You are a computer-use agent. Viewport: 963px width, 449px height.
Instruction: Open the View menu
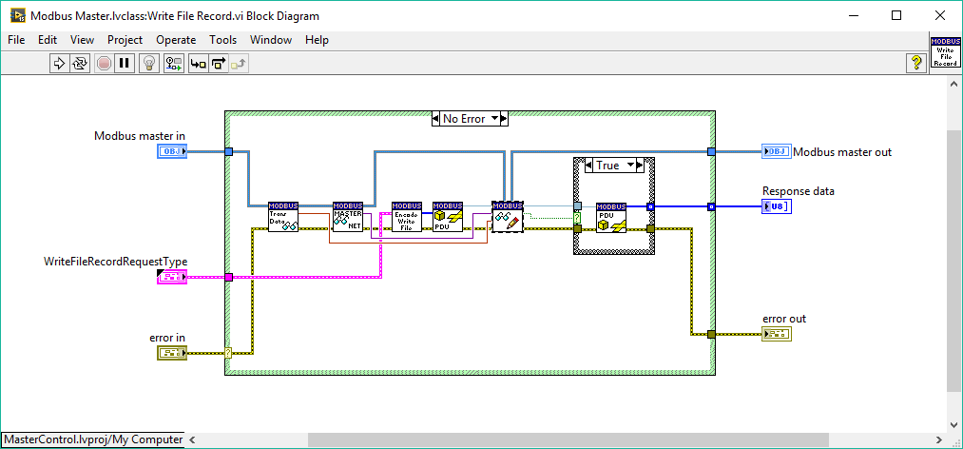[82, 40]
